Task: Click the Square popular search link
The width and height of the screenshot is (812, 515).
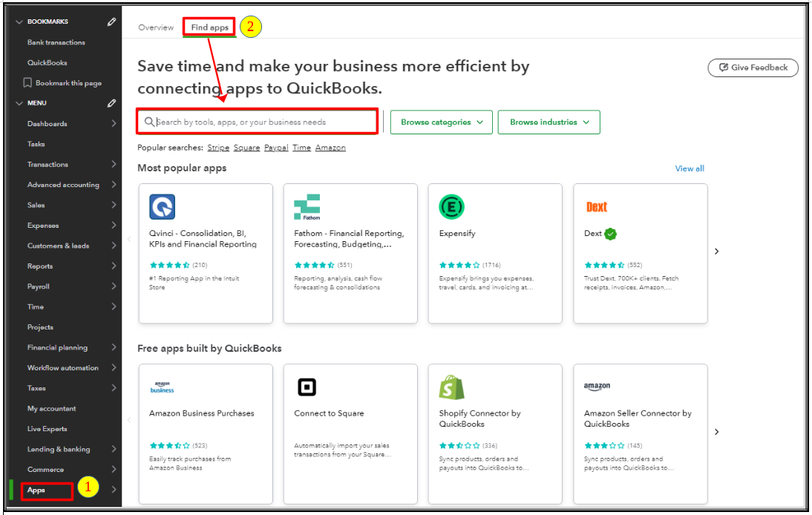Action: [246, 148]
